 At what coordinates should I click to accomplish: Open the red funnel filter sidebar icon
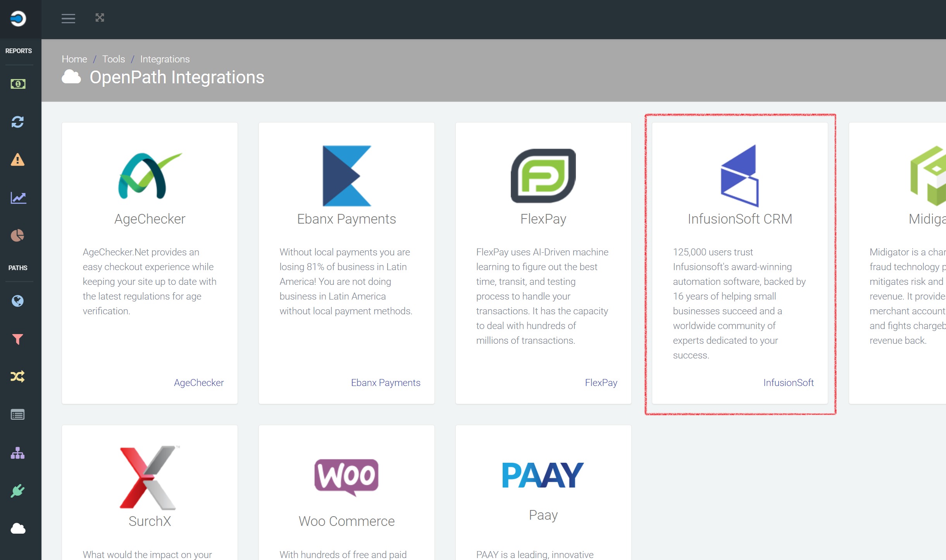click(x=17, y=339)
